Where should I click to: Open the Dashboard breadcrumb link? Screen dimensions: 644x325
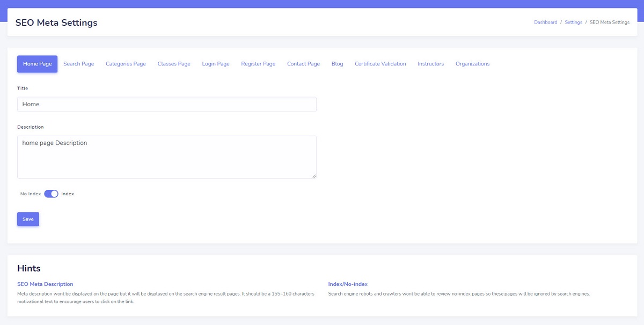(545, 23)
